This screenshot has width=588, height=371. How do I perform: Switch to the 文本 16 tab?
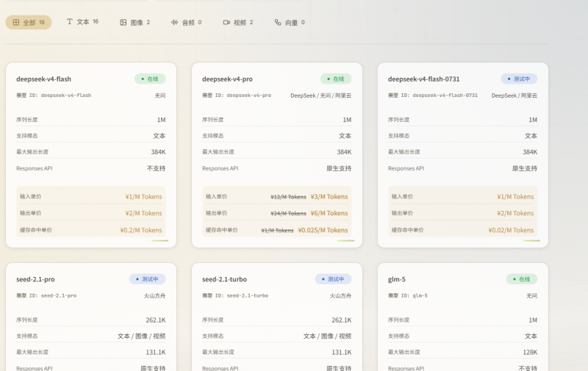(x=82, y=22)
